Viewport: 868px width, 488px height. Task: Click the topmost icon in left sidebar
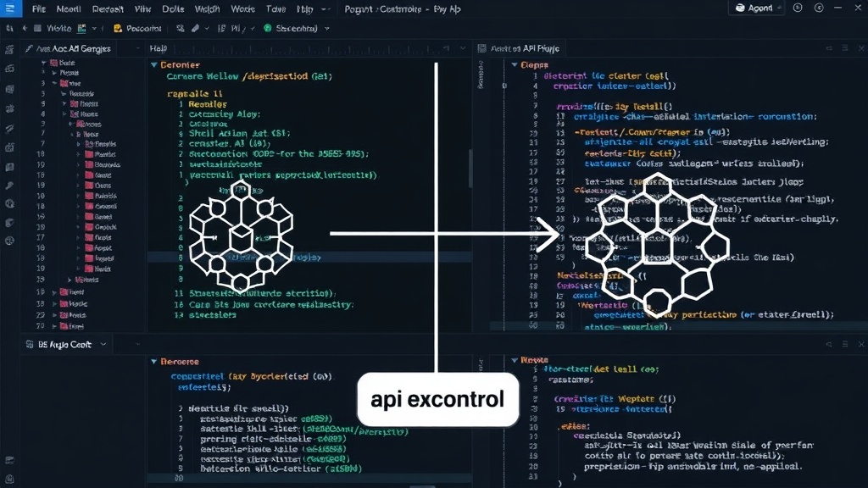(x=9, y=49)
